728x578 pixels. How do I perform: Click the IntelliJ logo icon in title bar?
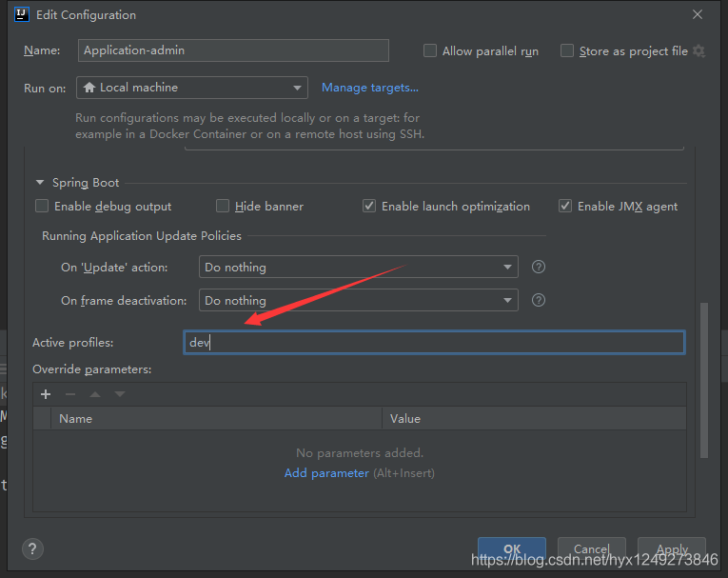[x=21, y=14]
